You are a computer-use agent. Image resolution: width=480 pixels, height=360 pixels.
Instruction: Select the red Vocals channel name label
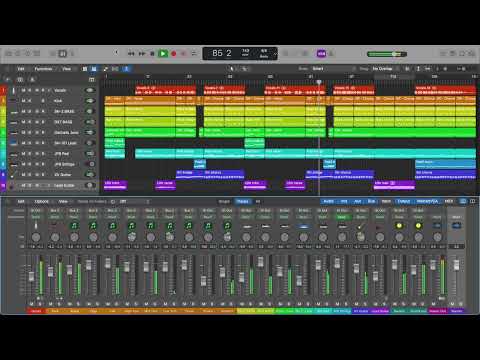pos(36,311)
